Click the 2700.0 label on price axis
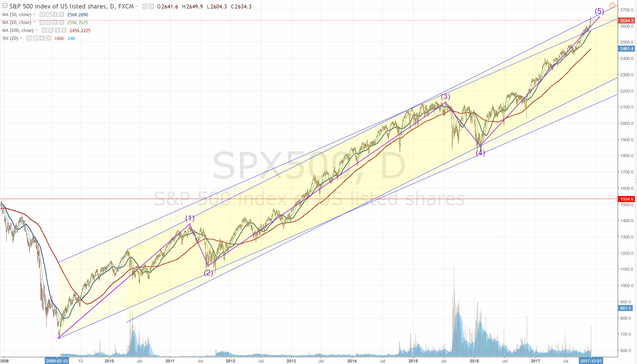The image size is (637, 364). pyautogui.click(x=627, y=10)
